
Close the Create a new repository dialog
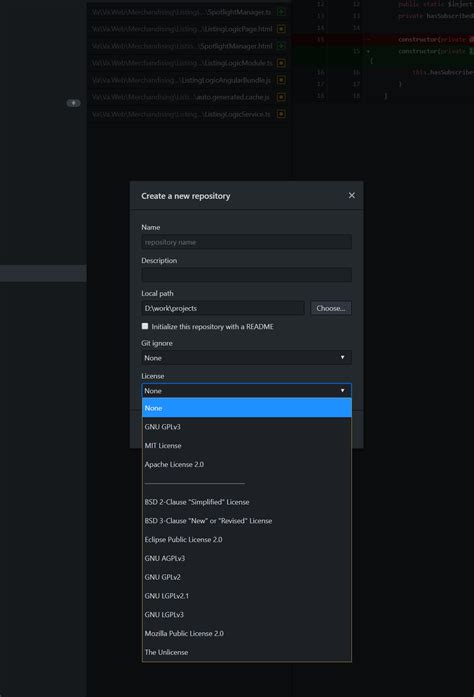pyautogui.click(x=351, y=196)
